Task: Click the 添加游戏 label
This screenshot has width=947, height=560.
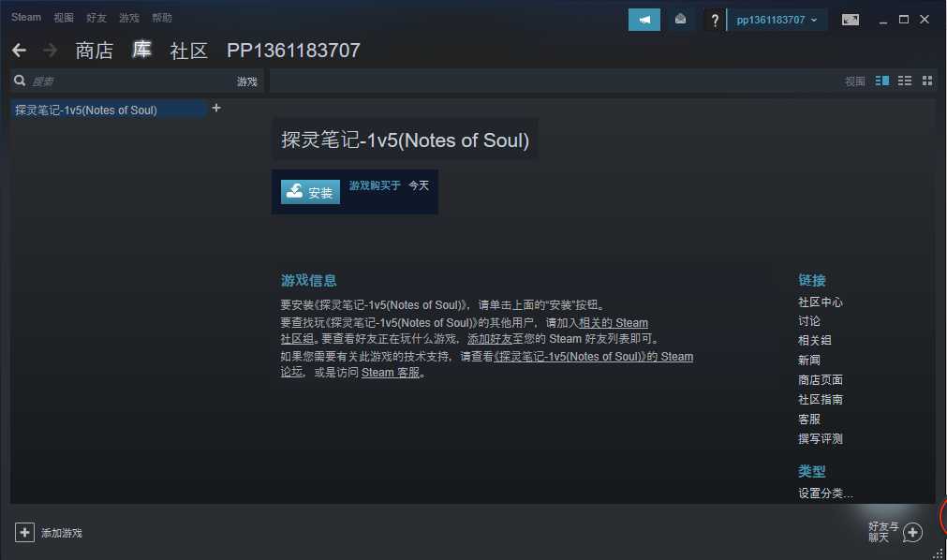Action: (62, 533)
